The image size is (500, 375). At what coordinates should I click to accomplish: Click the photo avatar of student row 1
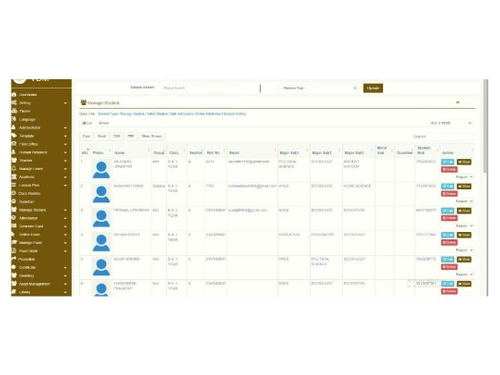(x=101, y=169)
